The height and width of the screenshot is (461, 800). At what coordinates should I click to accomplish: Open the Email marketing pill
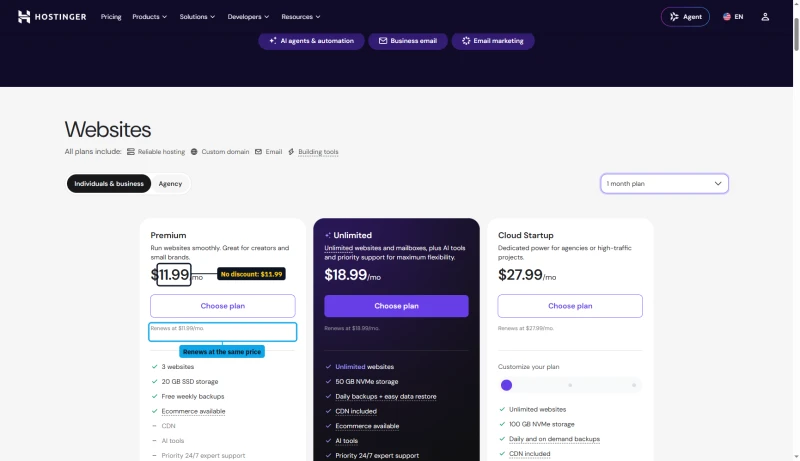493,41
